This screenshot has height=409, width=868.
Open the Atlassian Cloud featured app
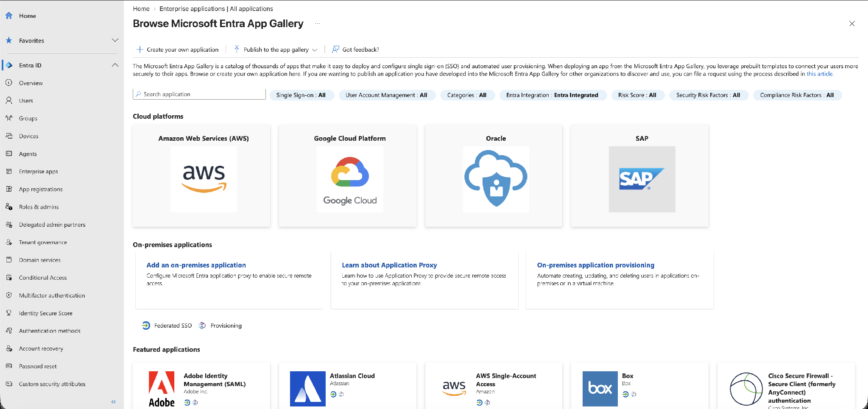coord(348,386)
